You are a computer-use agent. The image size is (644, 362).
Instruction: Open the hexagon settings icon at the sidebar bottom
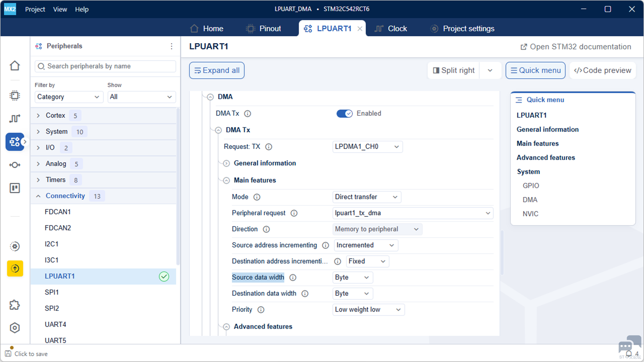coord(15,328)
